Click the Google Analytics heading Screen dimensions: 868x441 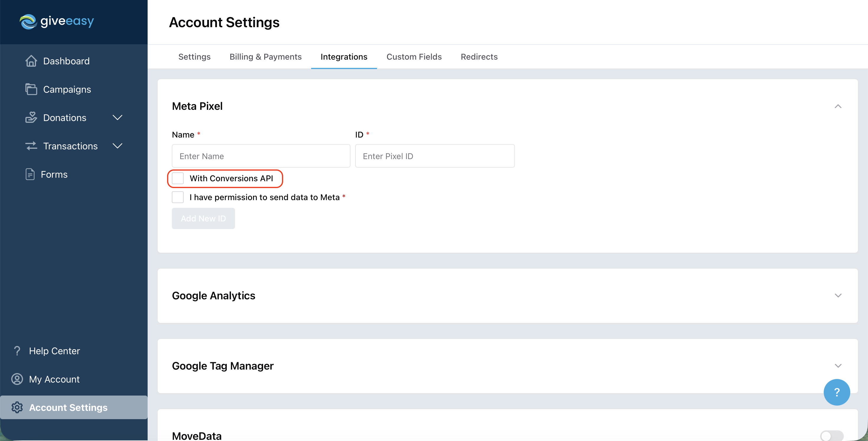point(214,295)
